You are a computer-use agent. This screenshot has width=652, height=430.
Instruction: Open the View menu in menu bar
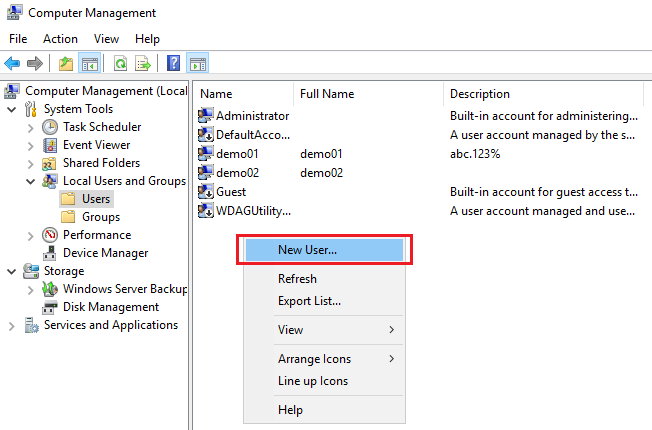[106, 39]
